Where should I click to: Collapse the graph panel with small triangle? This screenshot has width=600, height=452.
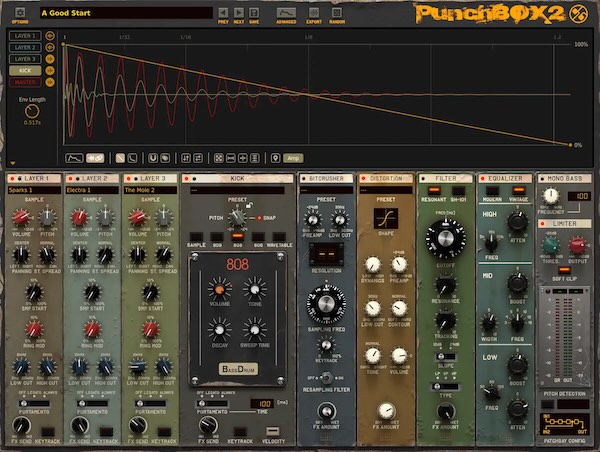13,163
